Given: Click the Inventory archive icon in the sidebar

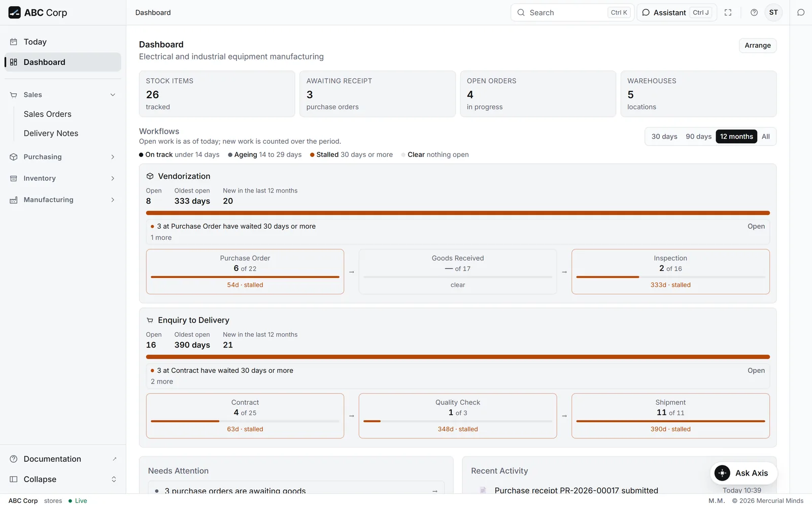Looking at the screenshot, I should tap(14, 178).
